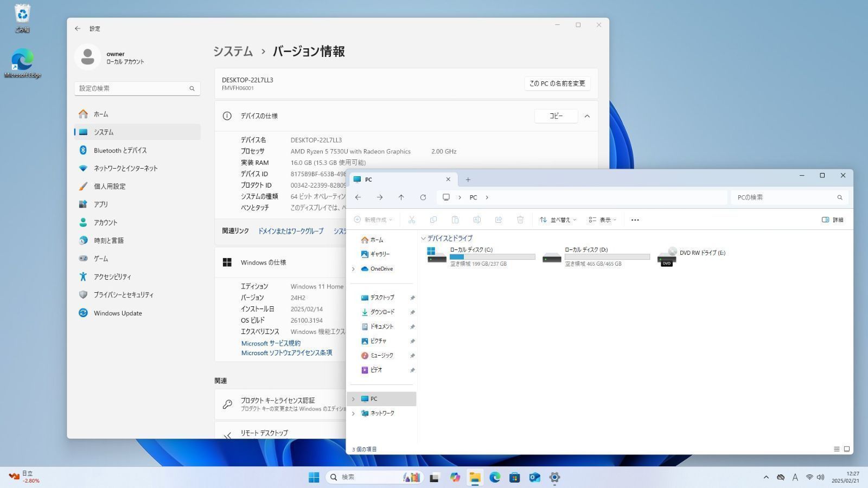Open Microsoft サービス規約 link

tap(271, 343)
